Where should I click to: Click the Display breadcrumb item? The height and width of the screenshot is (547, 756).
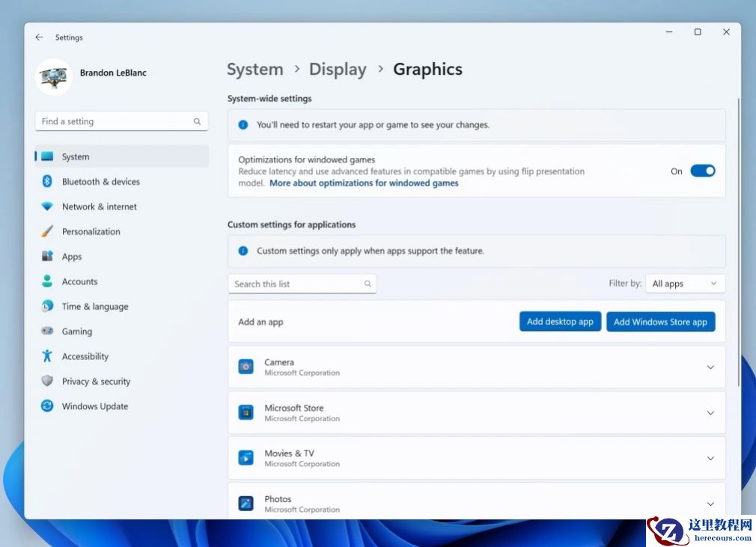[x=338, y=69]
